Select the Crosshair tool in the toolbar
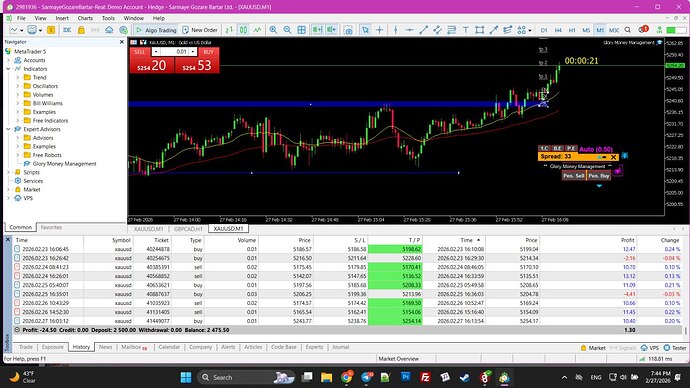This screenshot has height=388, width=690. tap(379, 30)
